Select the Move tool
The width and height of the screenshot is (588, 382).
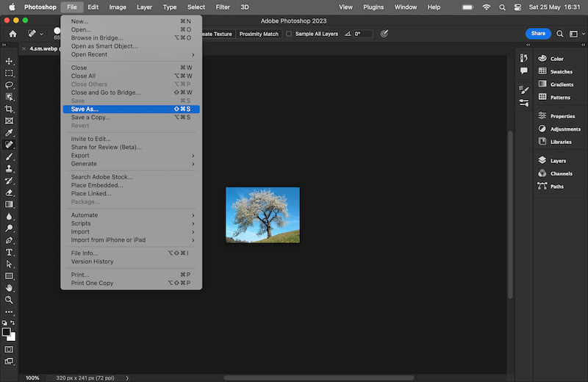pos(9,61)
